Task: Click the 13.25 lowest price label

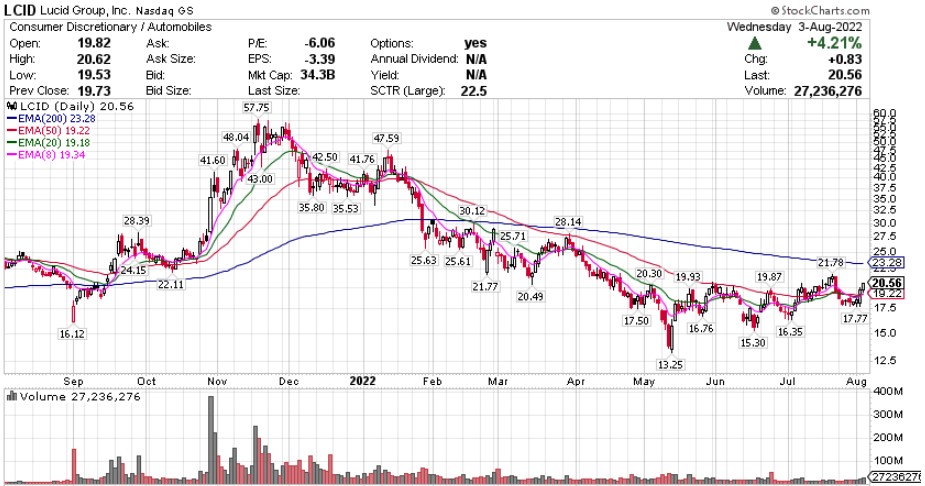Action: [670, 364]
